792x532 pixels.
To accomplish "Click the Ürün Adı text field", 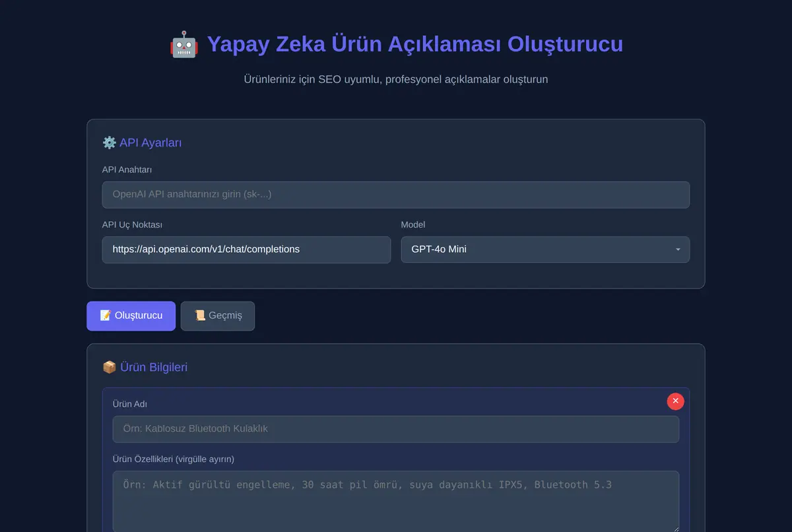I will (x=396, y=429).
